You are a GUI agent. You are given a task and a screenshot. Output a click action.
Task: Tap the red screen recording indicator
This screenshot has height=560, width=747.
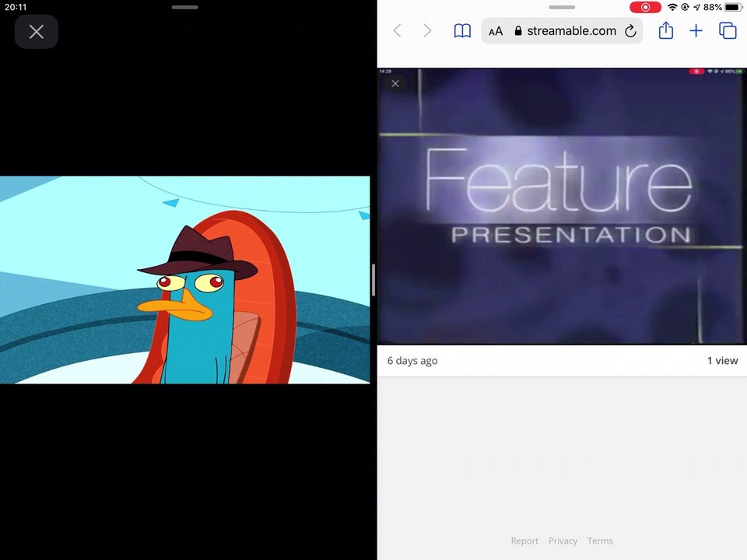click(645, 7)
